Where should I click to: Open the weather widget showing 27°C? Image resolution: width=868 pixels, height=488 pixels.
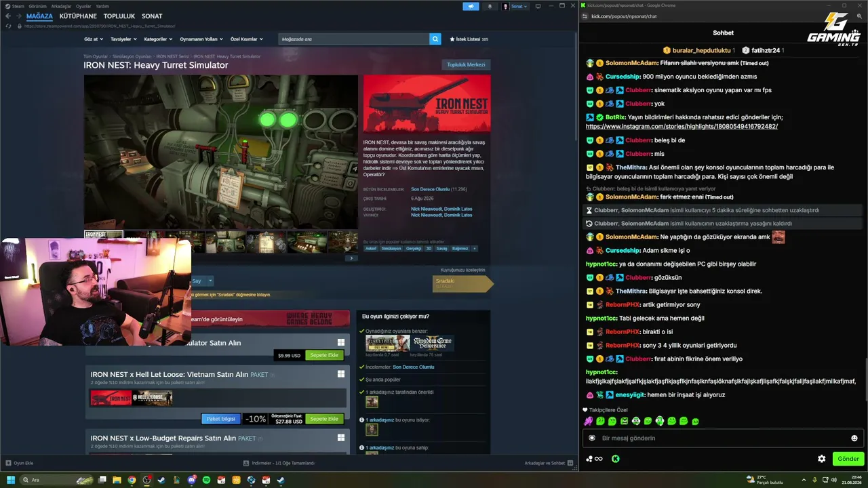tap(764, 480)
